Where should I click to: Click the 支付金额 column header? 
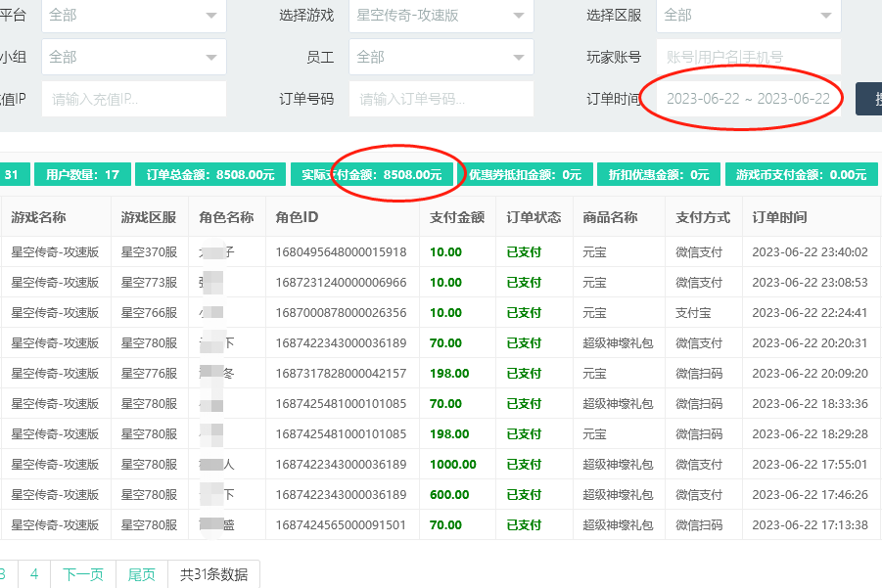pyautogui.click(x=457, y=217)
